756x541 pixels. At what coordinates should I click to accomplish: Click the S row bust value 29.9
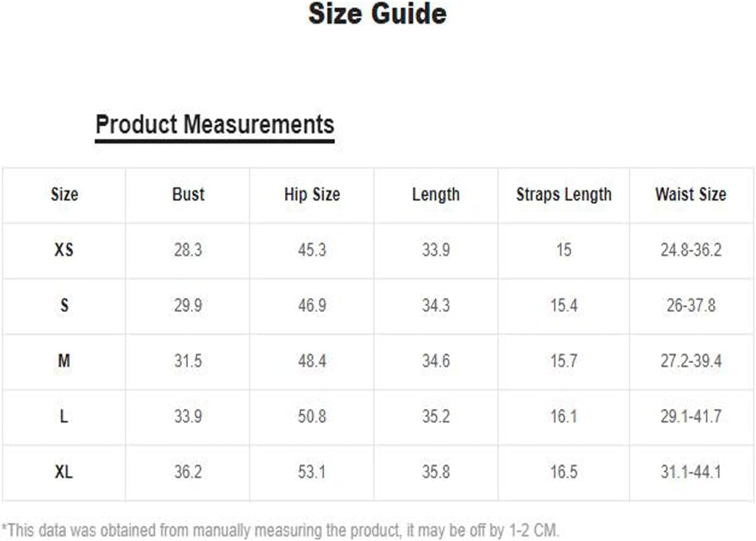188,305
